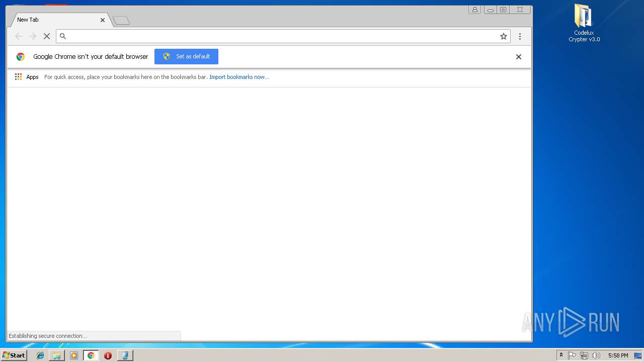This screenshot has width=644, height=362.
Task: Click search magnifier icon in address bar
Action: point(63,36)
